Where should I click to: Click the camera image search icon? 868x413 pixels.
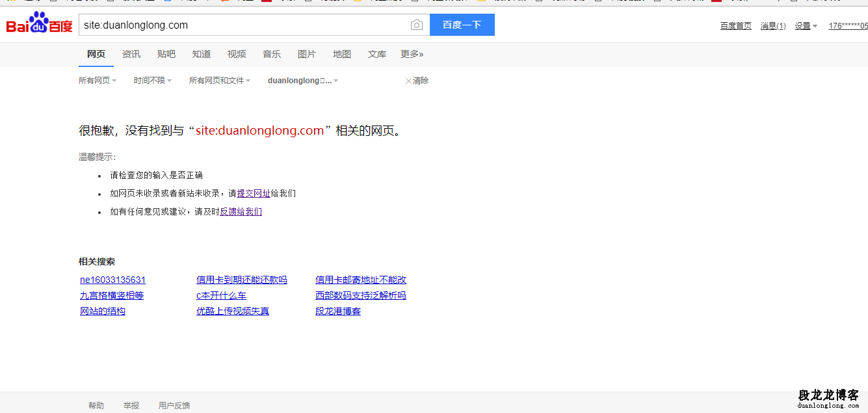coord(417,25)
